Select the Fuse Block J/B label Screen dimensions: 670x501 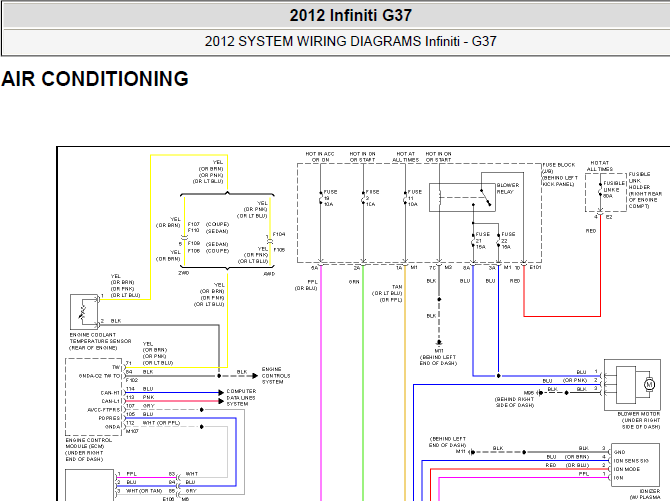560,174
